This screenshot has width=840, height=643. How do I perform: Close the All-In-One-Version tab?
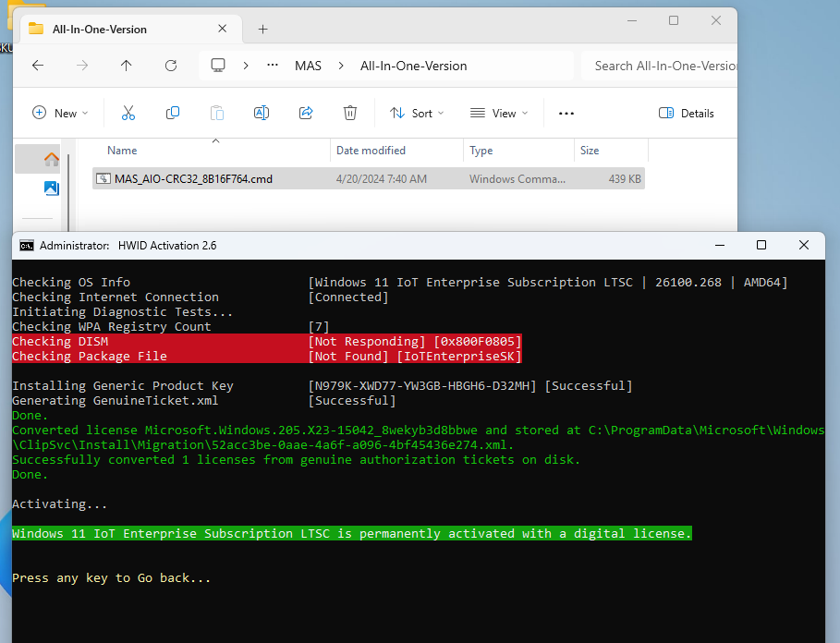[223, 29]
